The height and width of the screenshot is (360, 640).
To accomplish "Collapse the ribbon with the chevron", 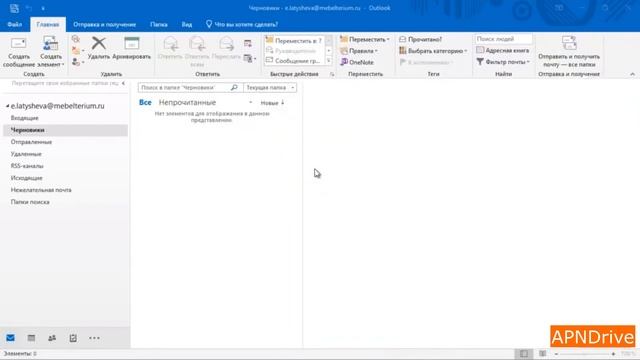I will pyautogui.click(x=632, y=74).
